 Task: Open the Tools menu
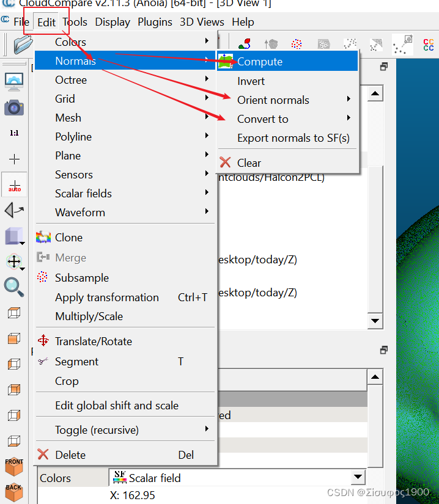tap(75, 22)
